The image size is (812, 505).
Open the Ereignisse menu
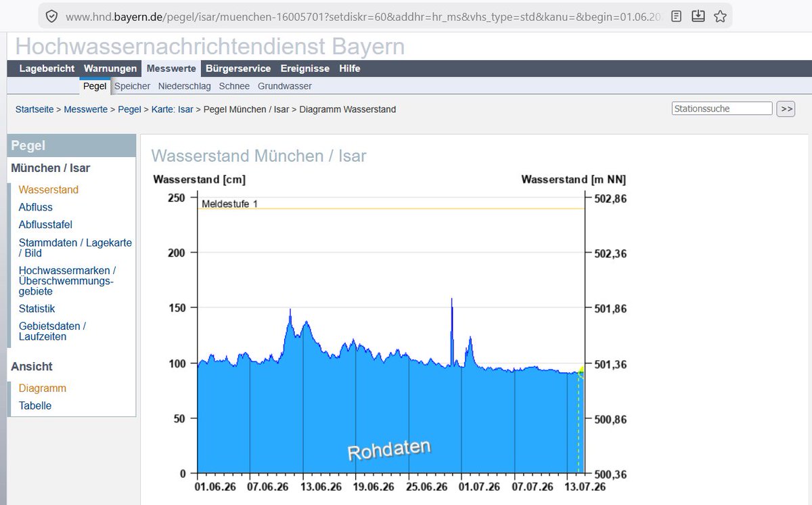305,68
